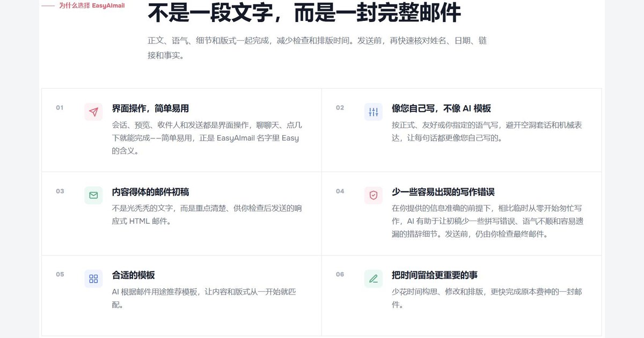
Task: Click the paper plane send icon
Action: coord(93,112)
